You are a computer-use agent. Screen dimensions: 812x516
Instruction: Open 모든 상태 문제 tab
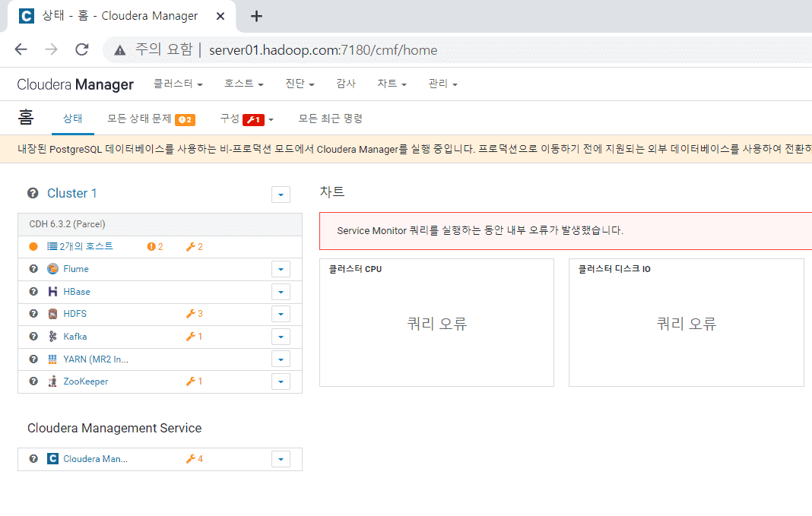[x=139, y=119]
